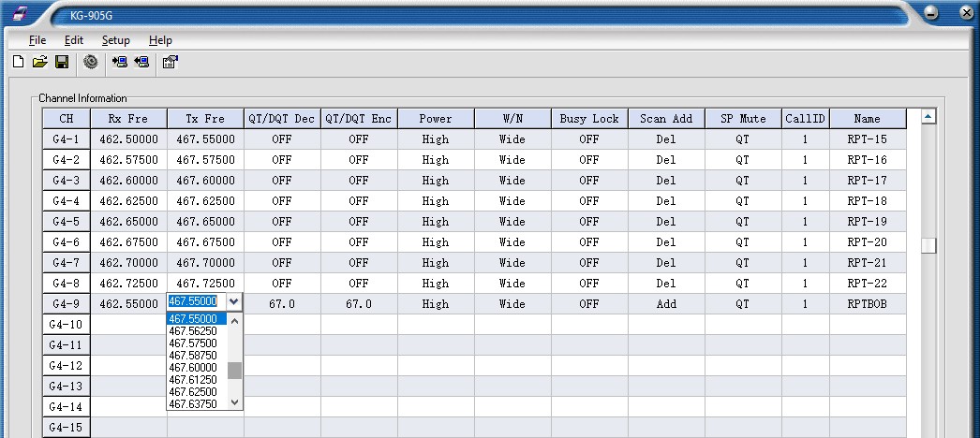980x438 pixels.
Task: Open the optional features settings icon
Action: 170,62
